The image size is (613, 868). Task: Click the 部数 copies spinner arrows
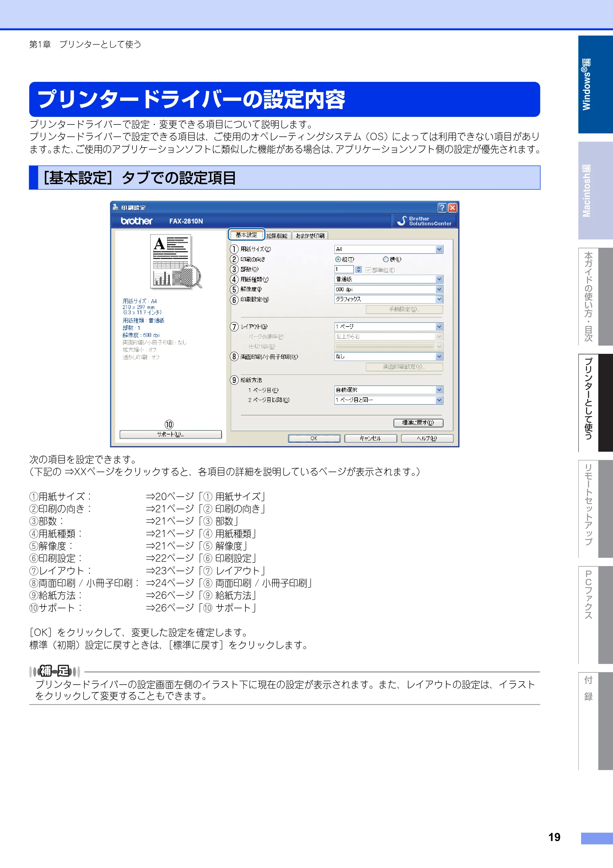pos(358,269)
